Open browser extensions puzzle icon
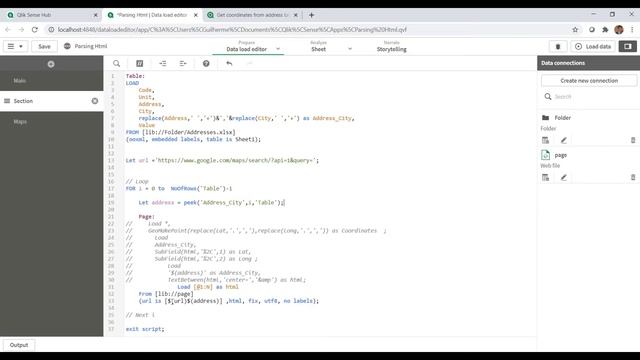 pyautogui.click(x=605, y=29)
